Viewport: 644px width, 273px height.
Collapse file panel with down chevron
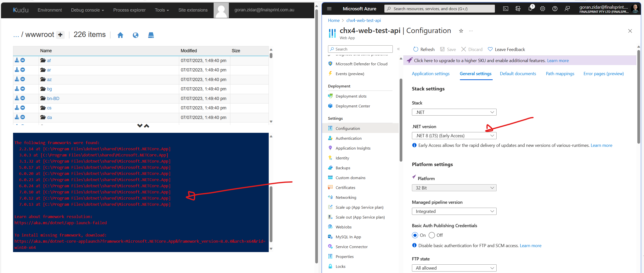click(140, 126)
